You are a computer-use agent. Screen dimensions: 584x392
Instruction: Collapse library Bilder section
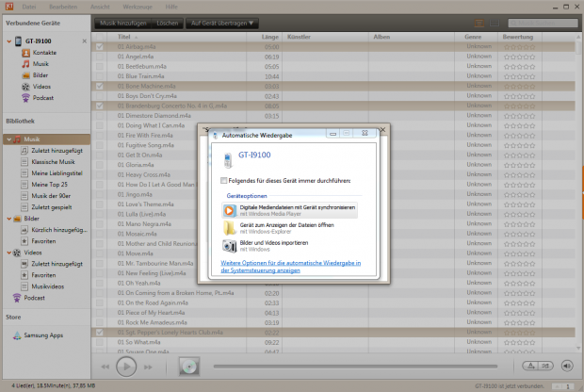coord(8,219)
